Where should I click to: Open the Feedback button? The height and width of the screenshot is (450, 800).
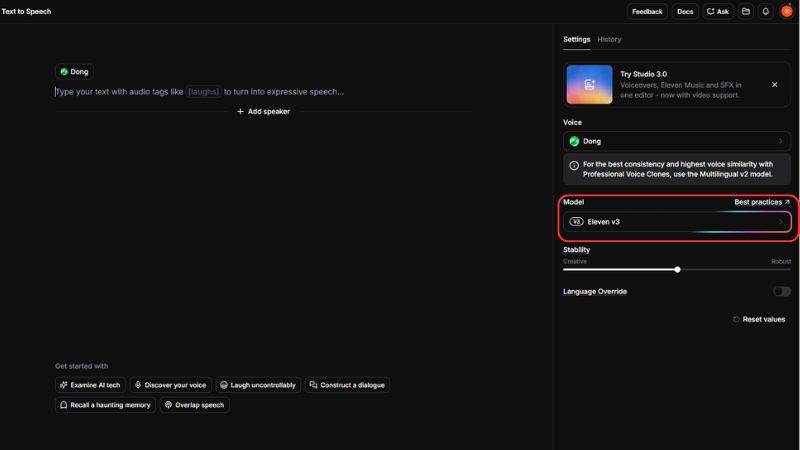click(x=647, y=12)
